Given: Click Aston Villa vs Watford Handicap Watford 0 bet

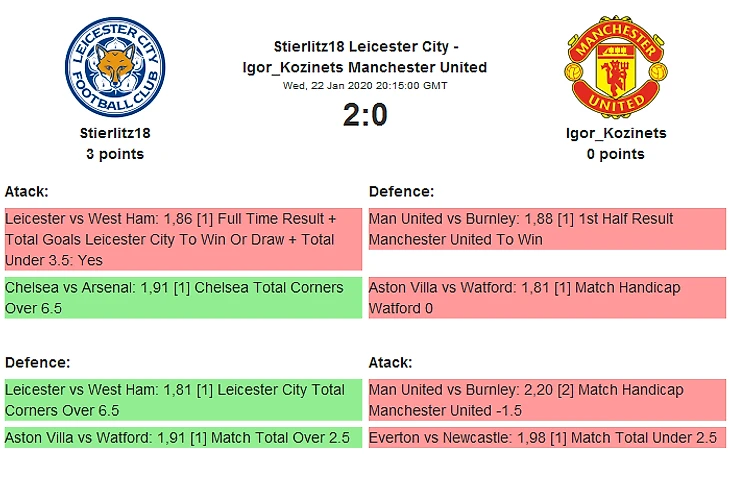Looking at the screenshot, I should [547, 298].
